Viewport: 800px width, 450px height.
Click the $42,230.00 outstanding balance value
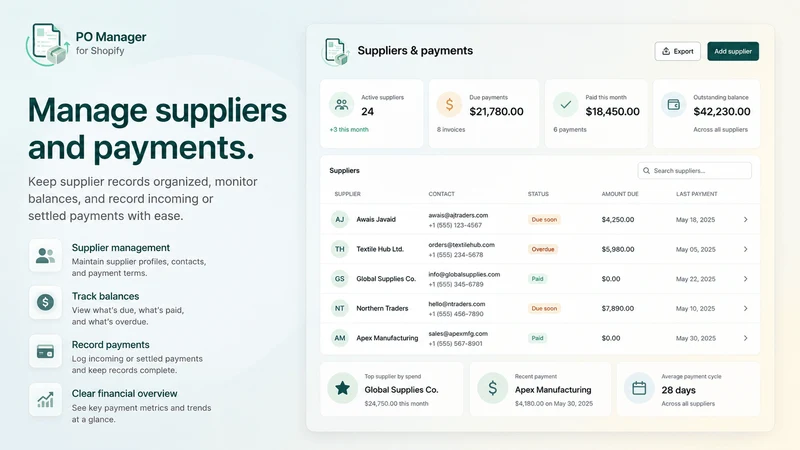tap(721, 111)
